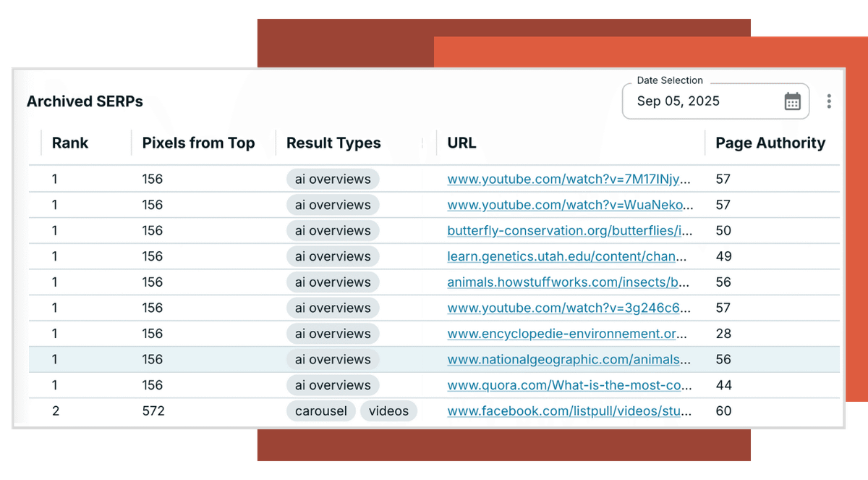
Task: Open the encyclopedie-environnement link
Action: (568, 334)
